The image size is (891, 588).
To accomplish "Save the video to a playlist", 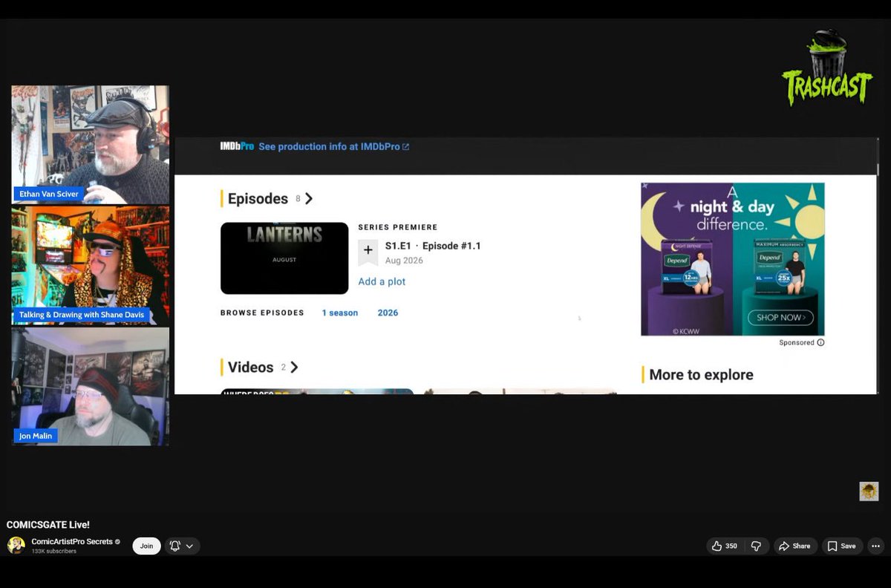I will coord(842,546).
